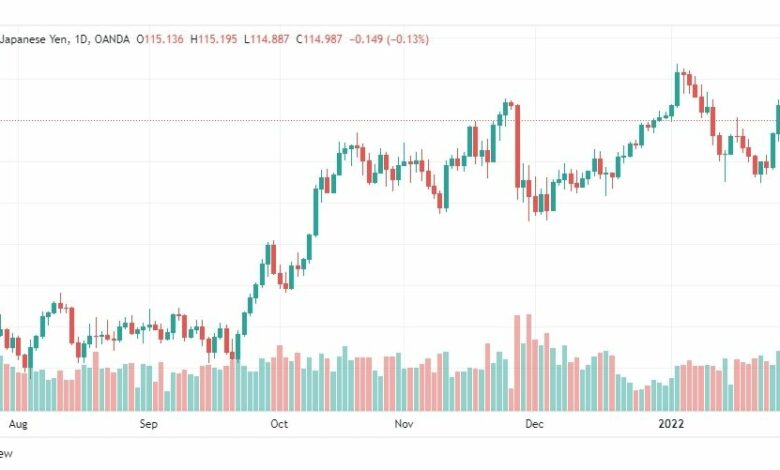
Task: Select the Nov date axis label
Action: pyautogui.click(x=403, y=424)
